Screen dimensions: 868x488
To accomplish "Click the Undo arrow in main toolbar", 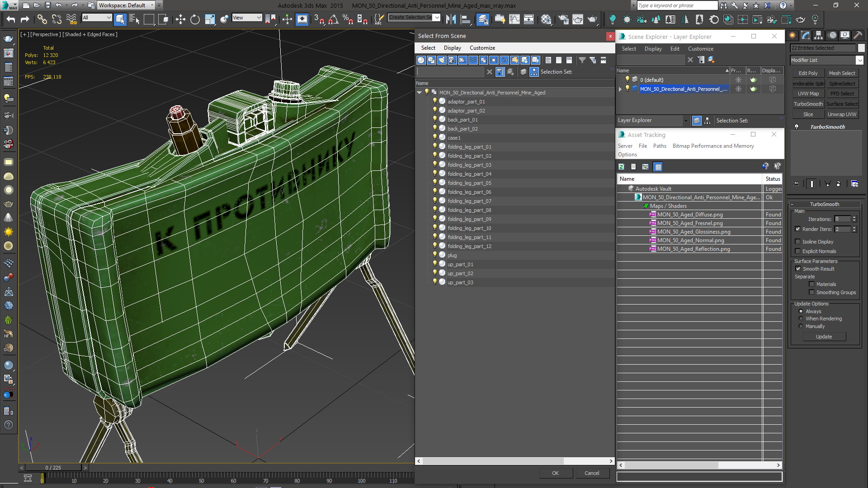I will click(11, 19).
